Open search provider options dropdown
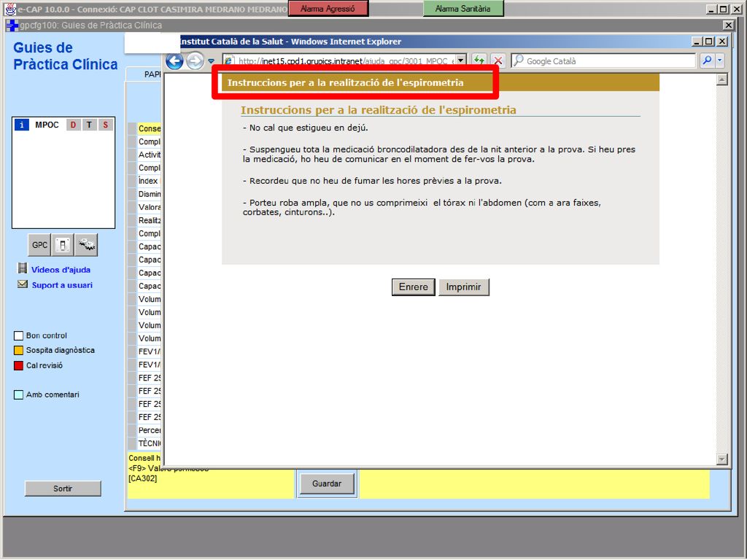This screenshot has height=560, width=747. tap(720, 61)
